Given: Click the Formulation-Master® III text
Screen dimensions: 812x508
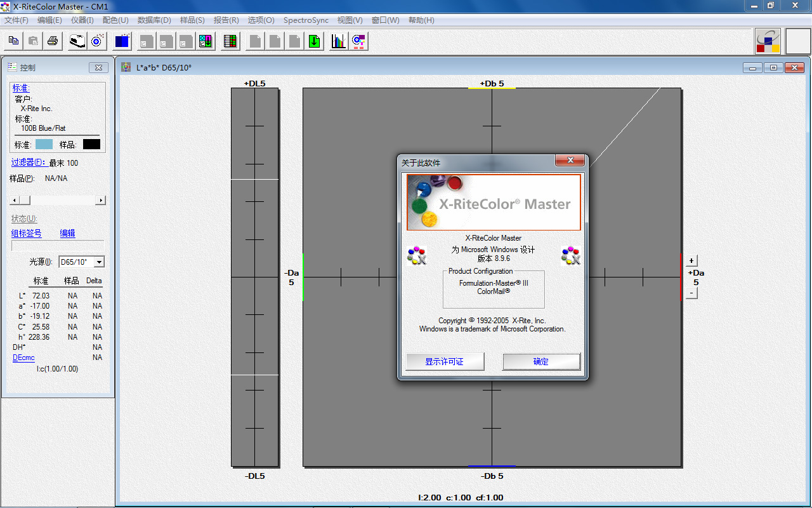Looking at the screenshot, I should click(x=494, y=283).
